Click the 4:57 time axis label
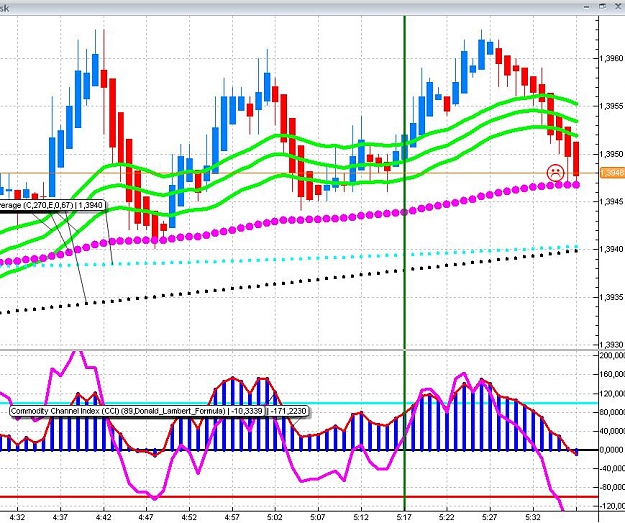This screenshot has height=523, width=625. tap(232, 517)
